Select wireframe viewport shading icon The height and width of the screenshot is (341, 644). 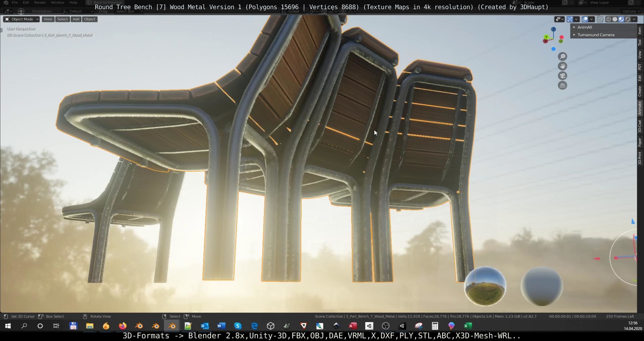[x=608, y=19]
